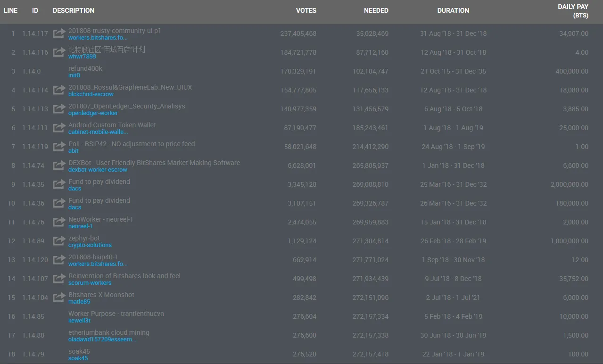
Task: Select Worker Purpose - trantienthucvn description
Action: click(116, 314)
